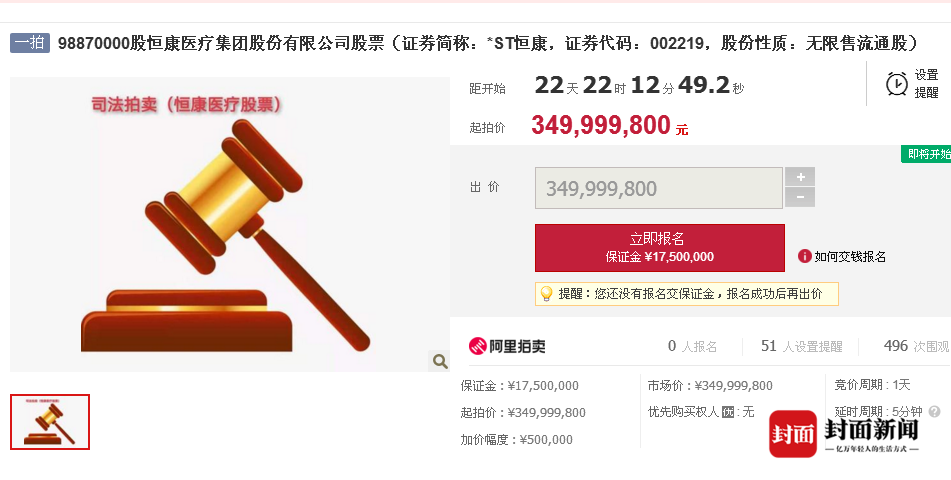Select the gavel thumbnail below the main image

click(50, 422)
